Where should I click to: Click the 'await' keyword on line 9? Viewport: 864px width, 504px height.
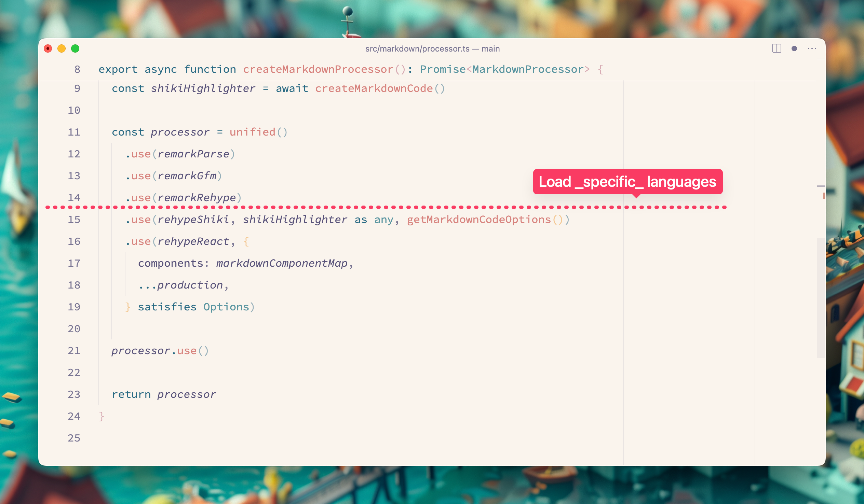click(292, 88)
